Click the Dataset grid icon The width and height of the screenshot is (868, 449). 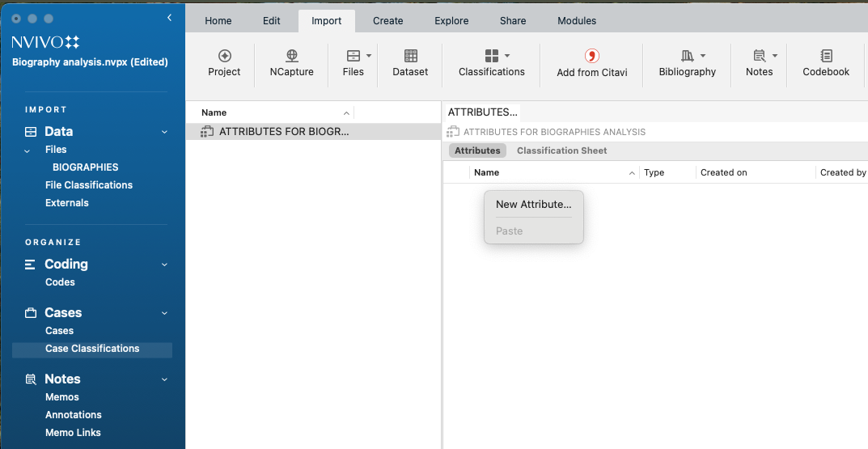click(410, 56)
